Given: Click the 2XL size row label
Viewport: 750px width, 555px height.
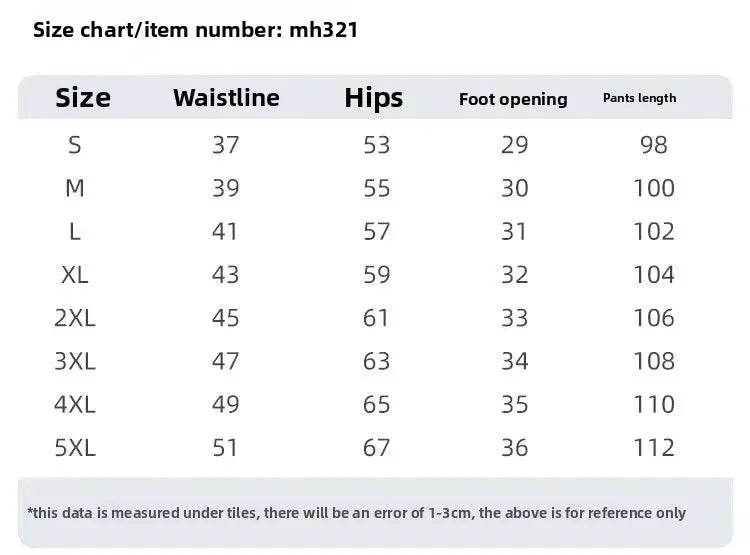Looking at the screenshot, I should pyautogui.click(x=75, y=318).
